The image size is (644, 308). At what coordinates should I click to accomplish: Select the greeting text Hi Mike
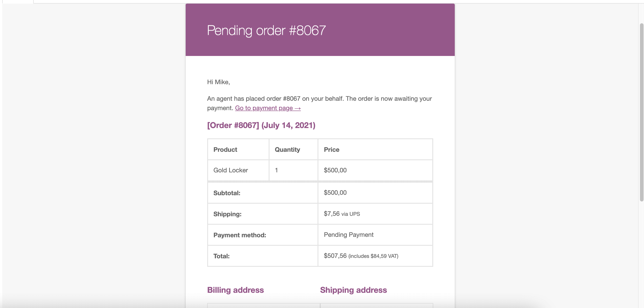click(218, 82)
